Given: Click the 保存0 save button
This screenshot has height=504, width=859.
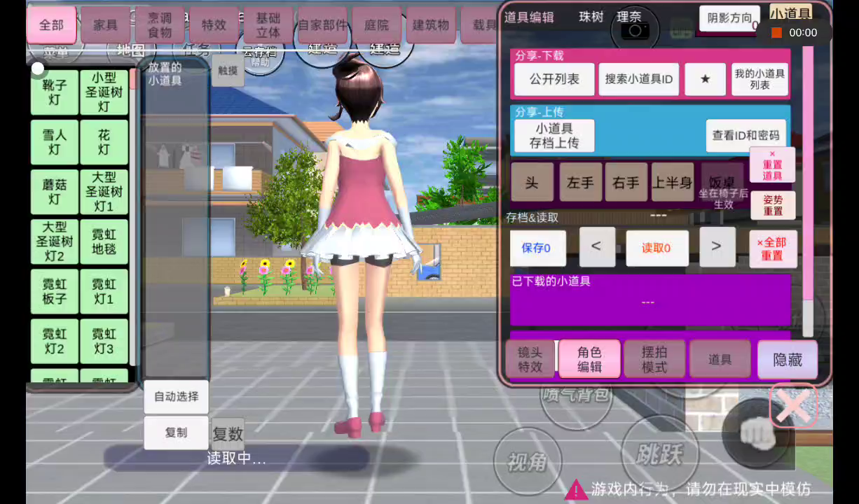Looking at the screenshot, I should (537, 248).
